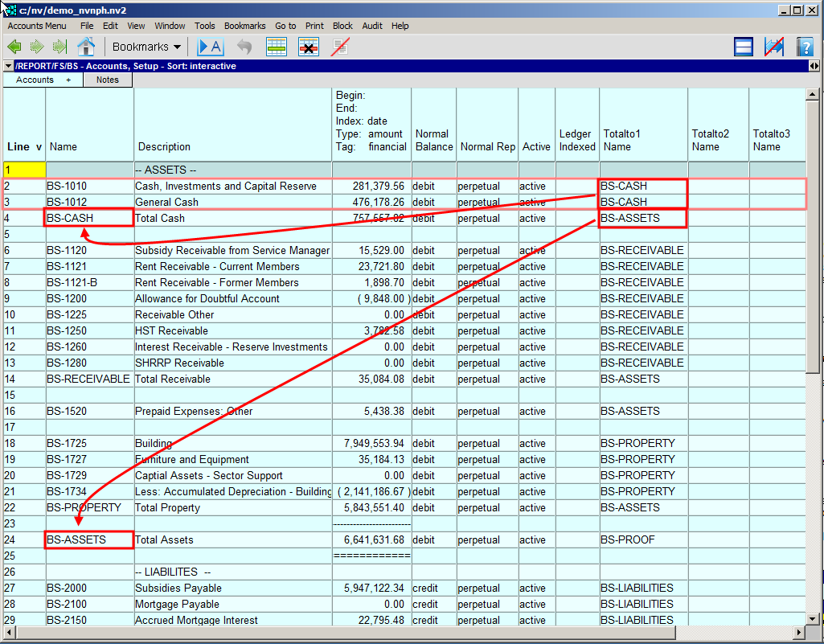This screenshot has width=824, height=644.
Task: Click the gray undo arrow icon
Action: coord(244,47)
